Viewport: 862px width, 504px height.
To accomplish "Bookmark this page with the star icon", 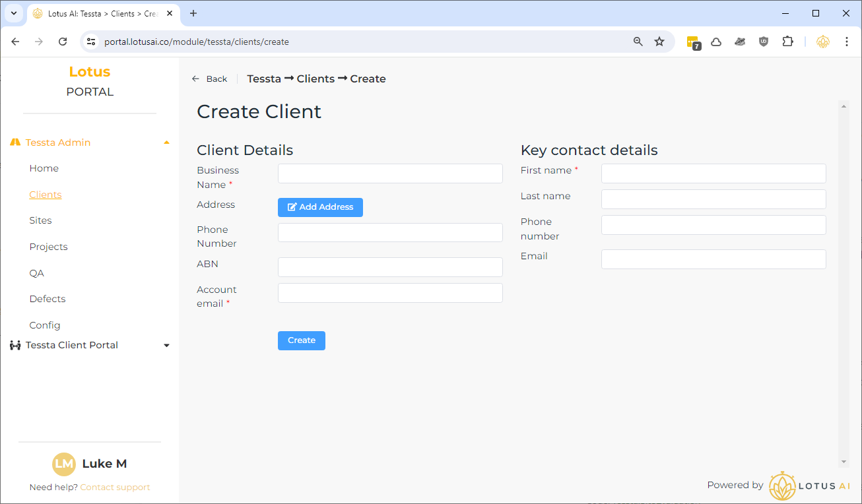I will (659, 42).
